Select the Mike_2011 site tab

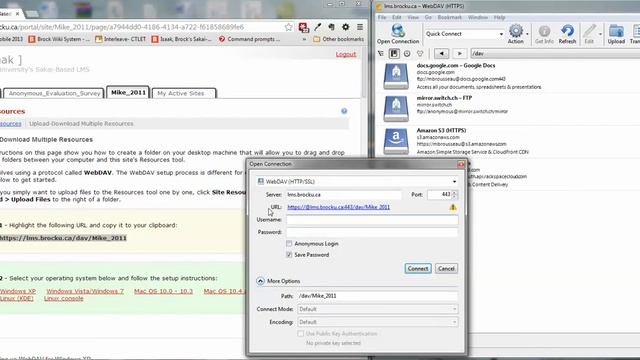[x=128, y=93]
